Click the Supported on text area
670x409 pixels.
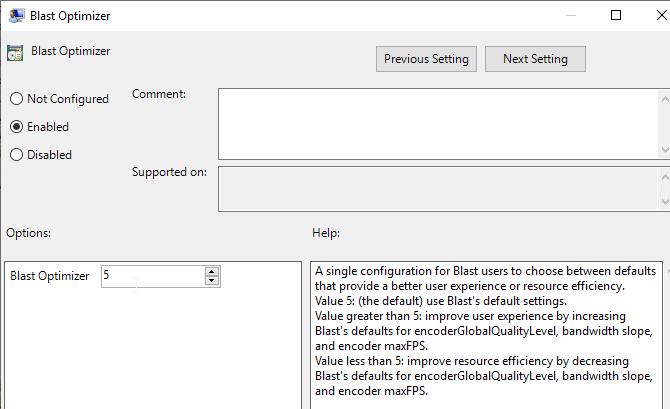point(438,189)
